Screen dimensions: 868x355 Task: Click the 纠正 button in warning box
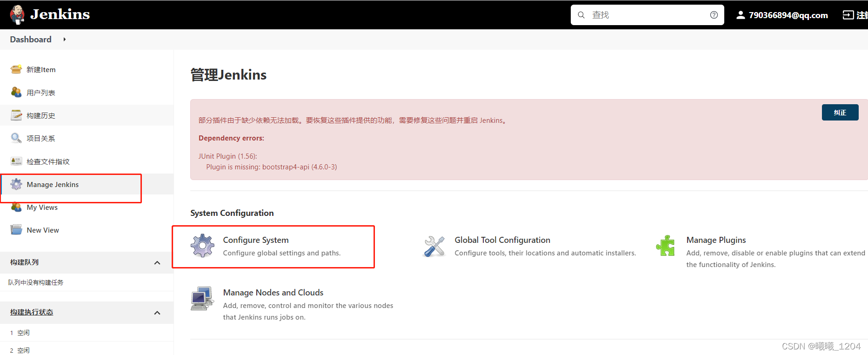[840, 113]
